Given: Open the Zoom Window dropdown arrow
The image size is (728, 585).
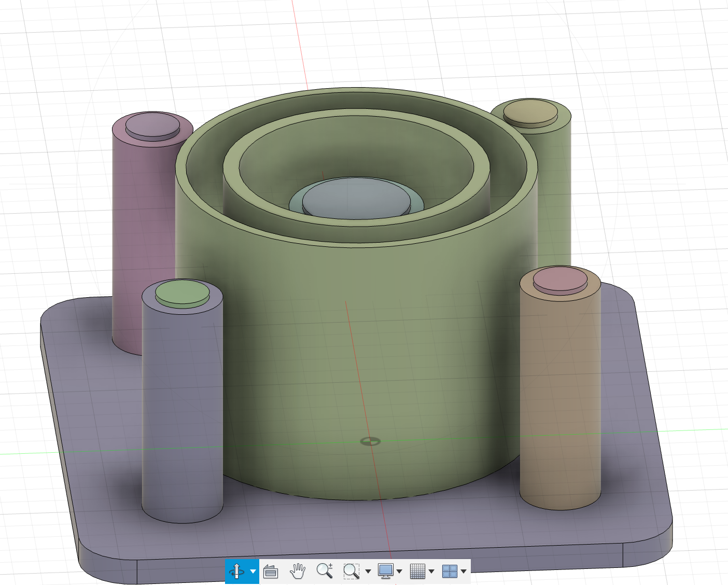Looking at the screenshot, I should click(368, 572).
